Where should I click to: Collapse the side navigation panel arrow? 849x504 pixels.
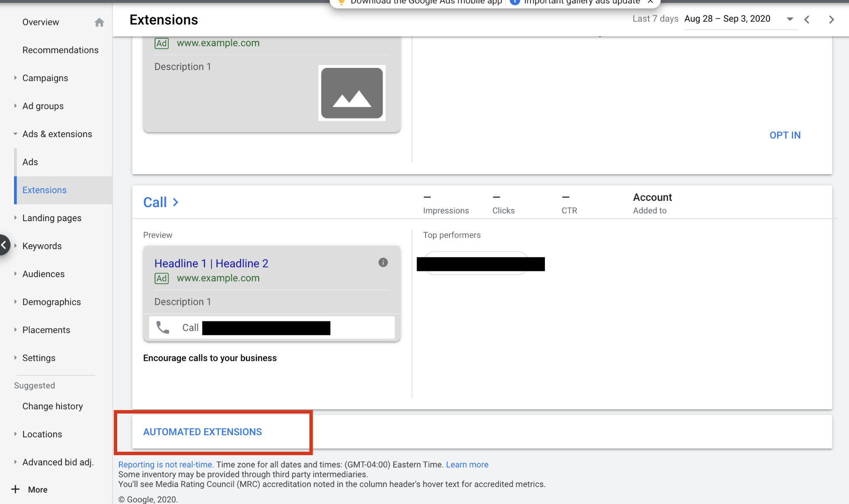4,245
